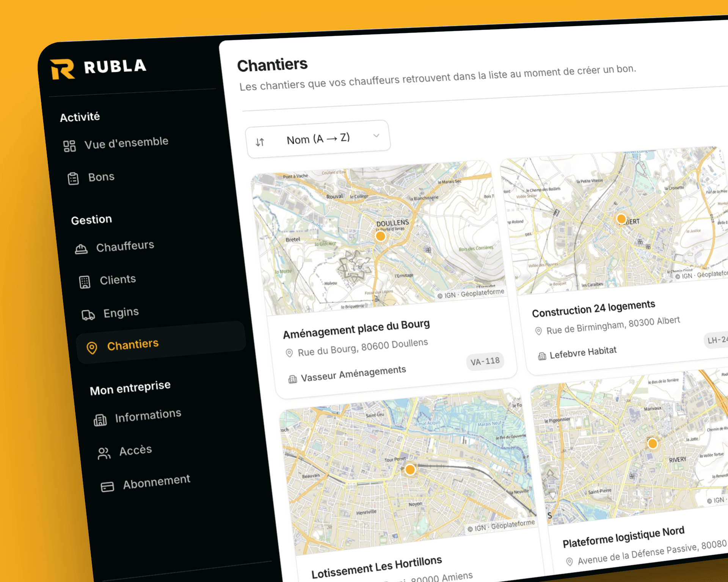The image size is (728, 582).
Task: Click IGN Géoplateforme attribution on Doullens map
Action: tap(471, 294)
